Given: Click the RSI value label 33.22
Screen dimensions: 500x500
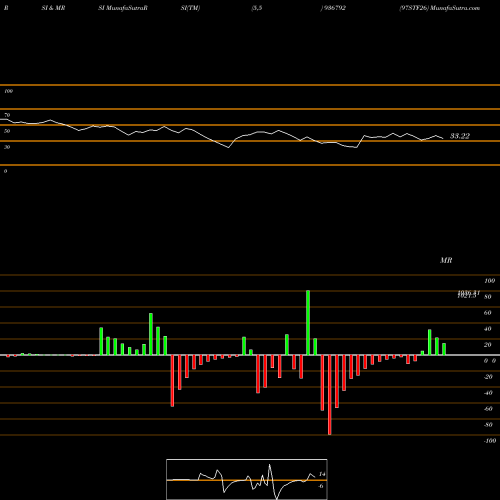Looking at the screenshot, I should click(460, 136).
